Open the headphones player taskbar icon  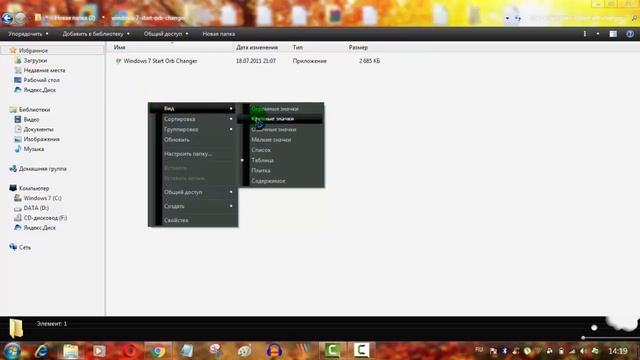point(274,351)
